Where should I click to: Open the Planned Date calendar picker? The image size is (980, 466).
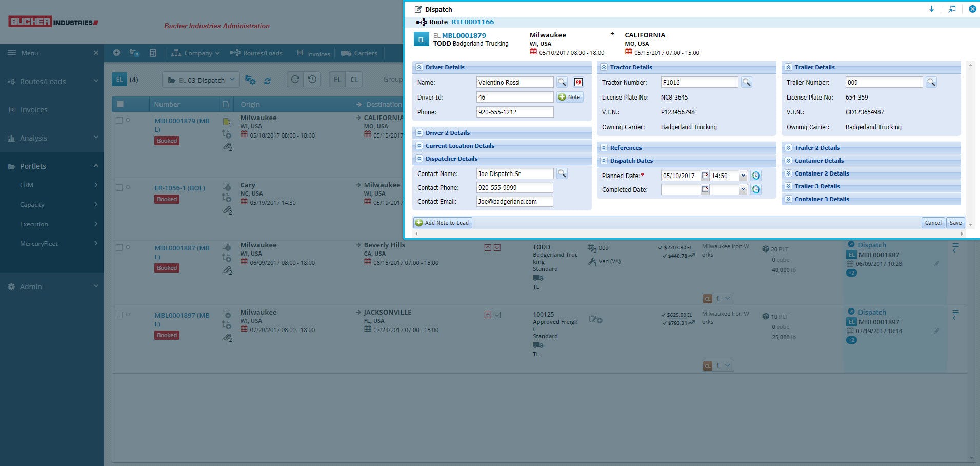(x=705, y=176)
